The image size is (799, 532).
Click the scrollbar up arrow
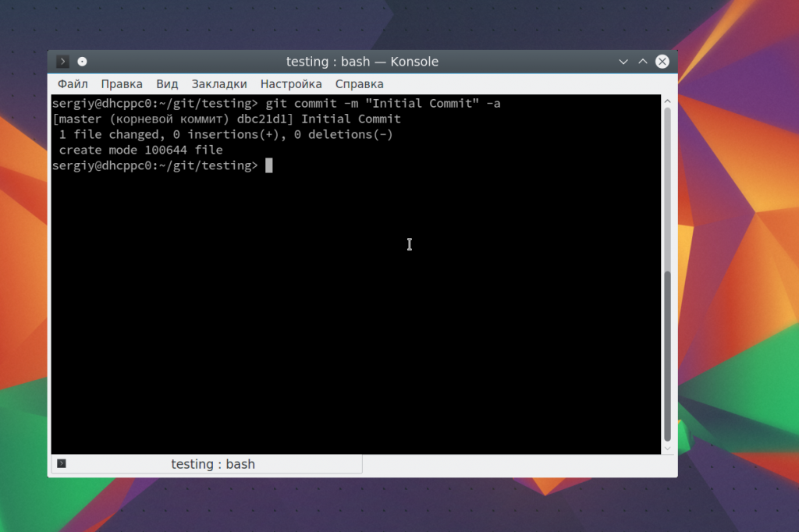667,101
